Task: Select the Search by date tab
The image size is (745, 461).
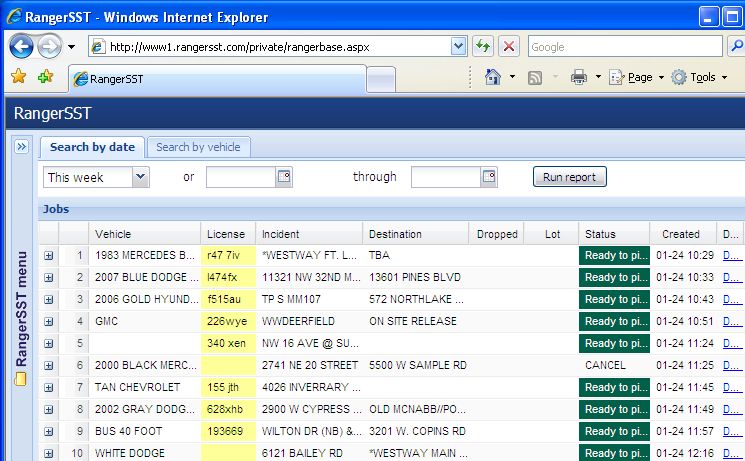Action: (x=92, y=147)
